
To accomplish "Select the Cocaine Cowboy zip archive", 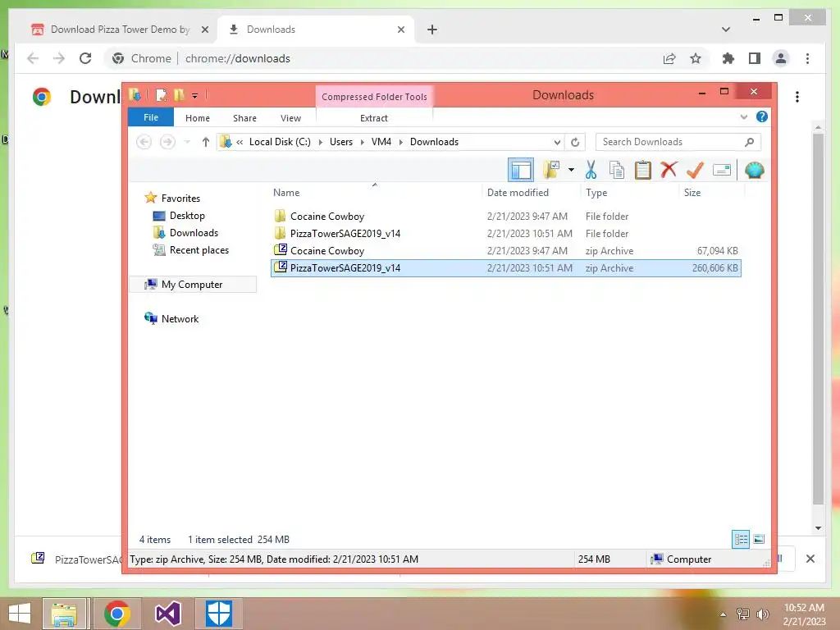I will coord(505,251).
